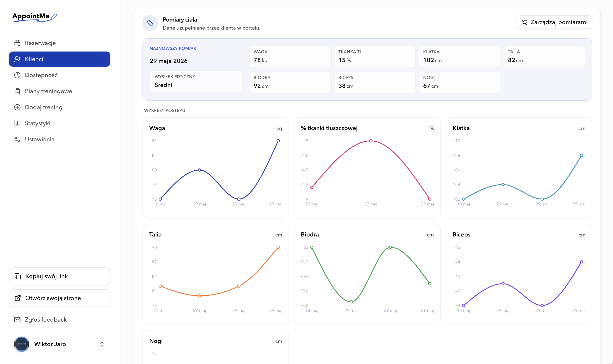Click the Ustawienia sliders icon
The image size is (613, 364).
coord(17,139)
